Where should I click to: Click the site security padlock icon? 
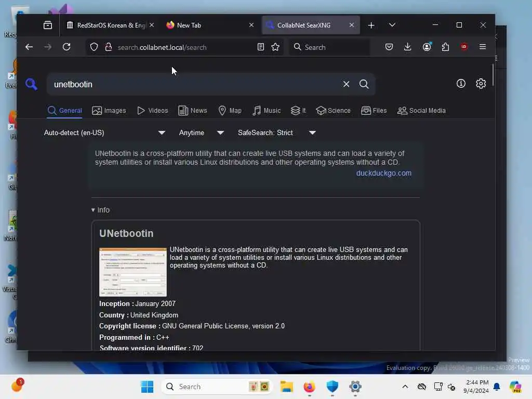(x=109, y=47)
